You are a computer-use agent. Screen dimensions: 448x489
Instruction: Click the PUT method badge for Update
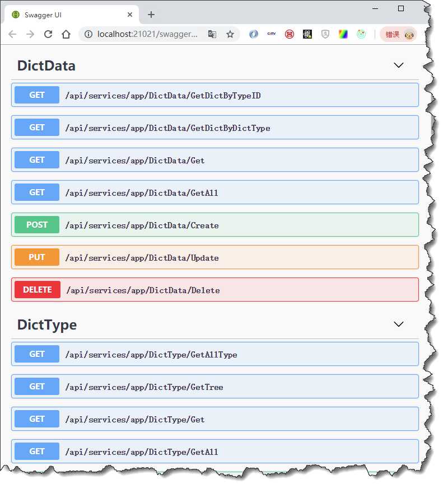(37, 257)
